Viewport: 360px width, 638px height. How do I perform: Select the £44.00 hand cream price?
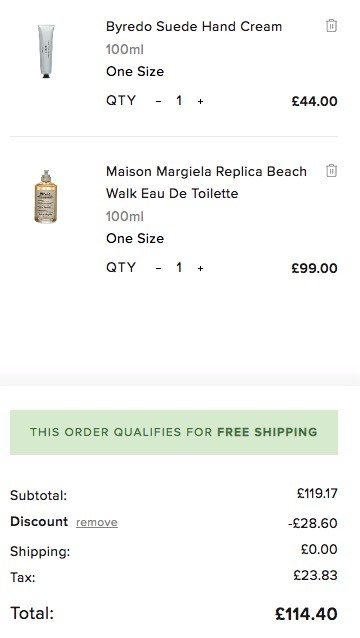point(314,101)
